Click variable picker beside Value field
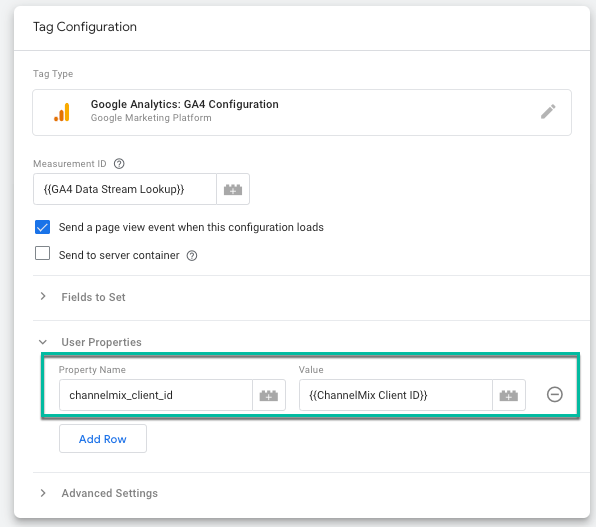 coord(509,395)
